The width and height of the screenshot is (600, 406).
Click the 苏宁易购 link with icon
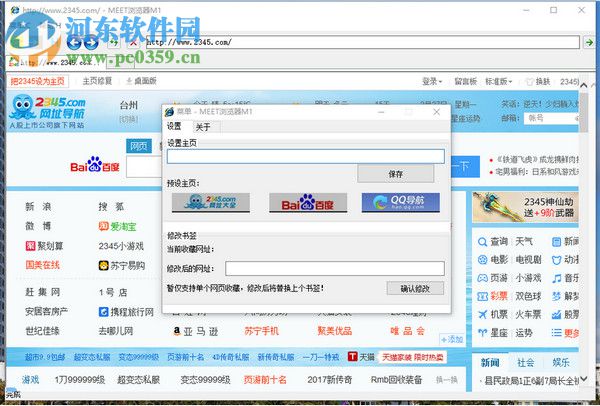(x=122, y=265)
